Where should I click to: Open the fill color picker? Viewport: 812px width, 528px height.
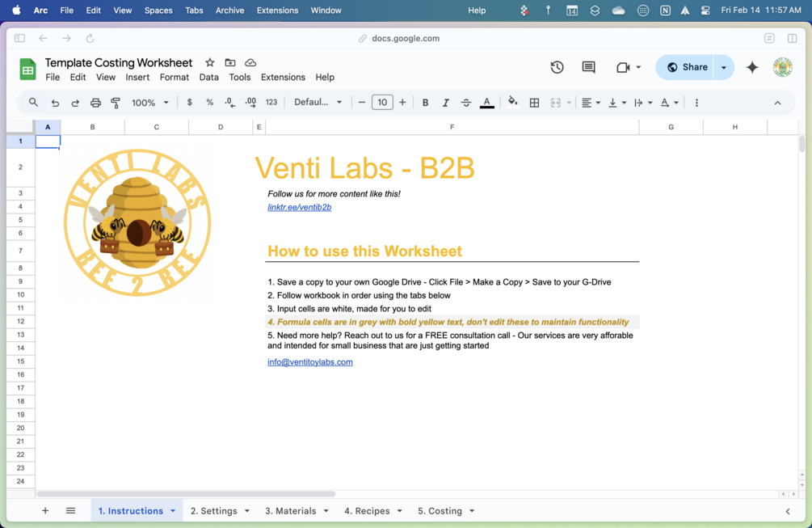[512, 102]
